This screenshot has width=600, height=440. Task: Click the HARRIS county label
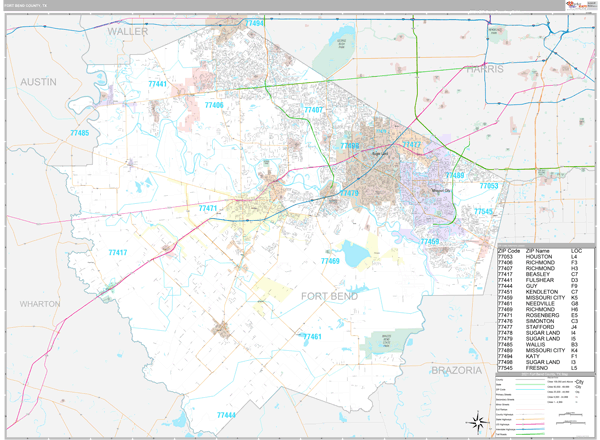(x=485, y=69)
